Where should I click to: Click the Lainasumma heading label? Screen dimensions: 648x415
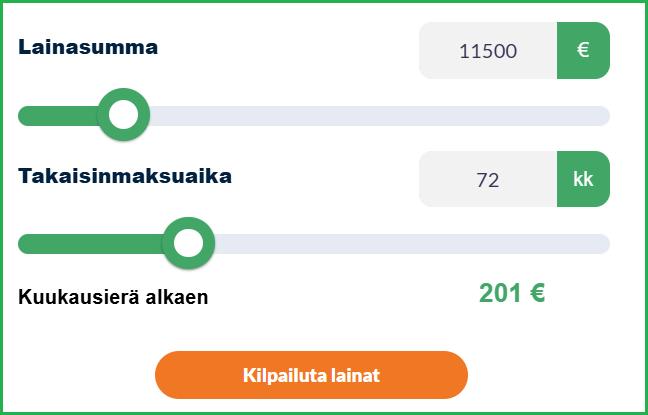point(88,47)
